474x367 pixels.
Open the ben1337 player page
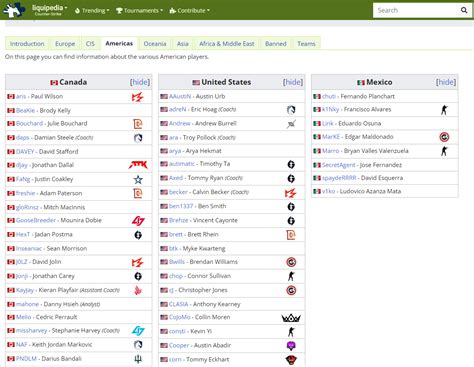click(x=181, y=206)
